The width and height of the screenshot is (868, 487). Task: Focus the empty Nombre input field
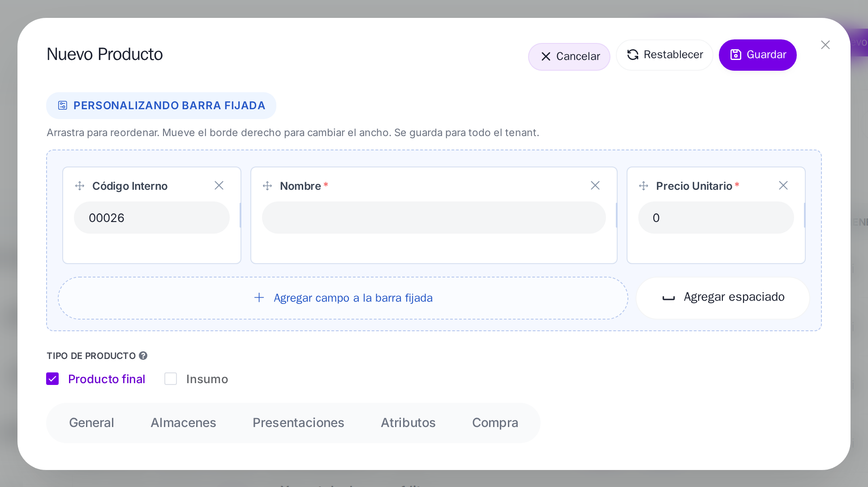coord(434,218)
